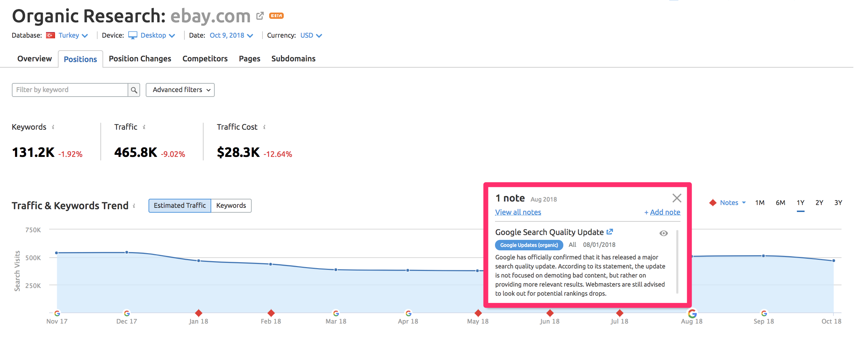Click red note diamond at Jan 18
This screenshot has height=341, width=868.
point(199,313)
